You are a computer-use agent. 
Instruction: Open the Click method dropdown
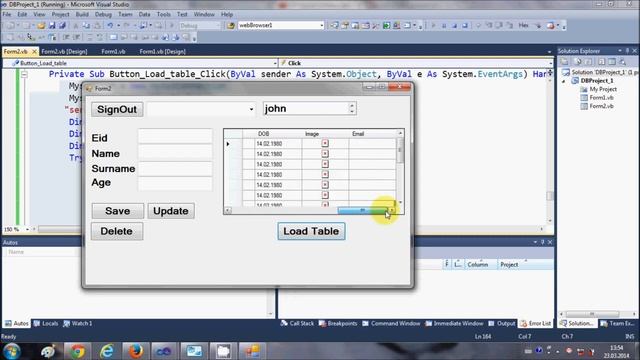click(550, 63)
